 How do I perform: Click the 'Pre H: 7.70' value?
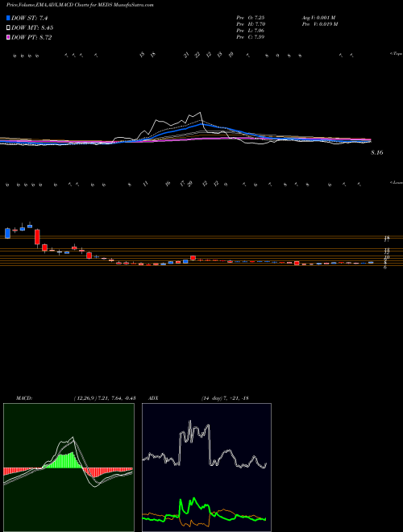coord(251,23)
